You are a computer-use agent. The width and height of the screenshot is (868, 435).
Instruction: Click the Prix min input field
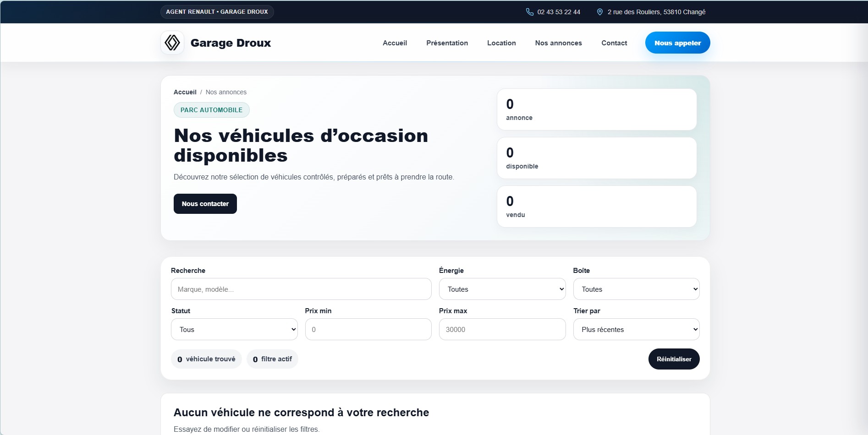point(368,329)
